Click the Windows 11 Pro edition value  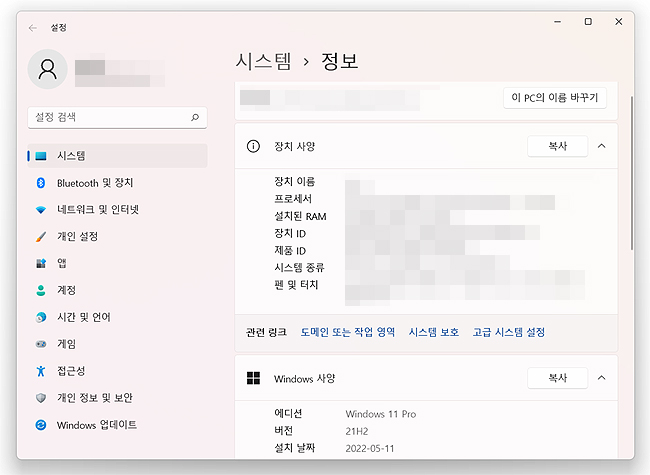point(381,414)
